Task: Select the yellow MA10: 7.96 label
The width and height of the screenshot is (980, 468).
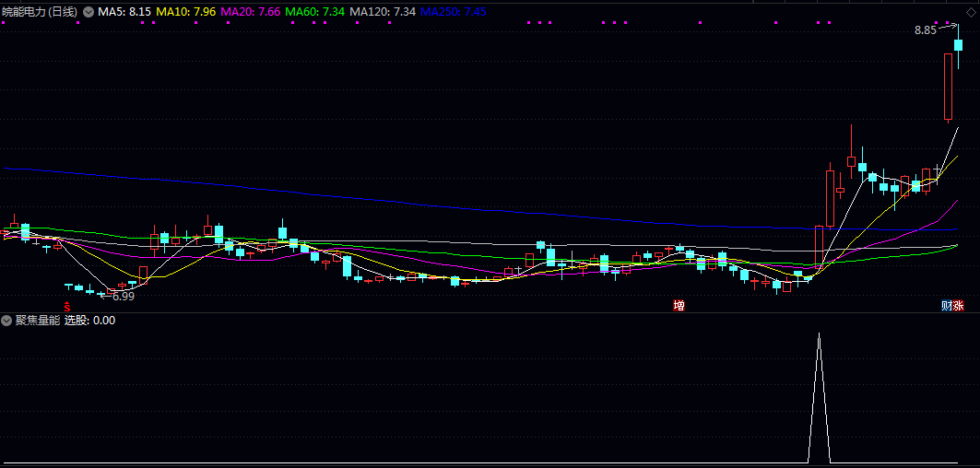Action: coord(186,12)
